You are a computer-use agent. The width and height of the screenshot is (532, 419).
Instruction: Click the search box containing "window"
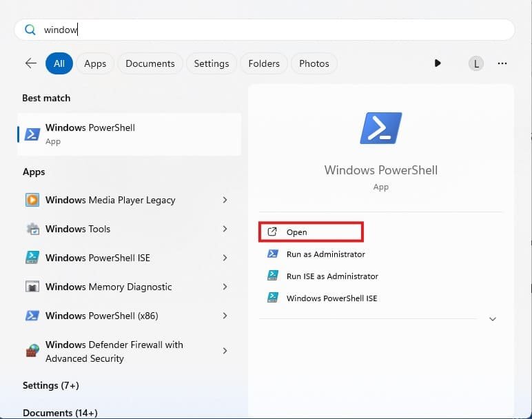pyautogui.click(x=265, y=30)
